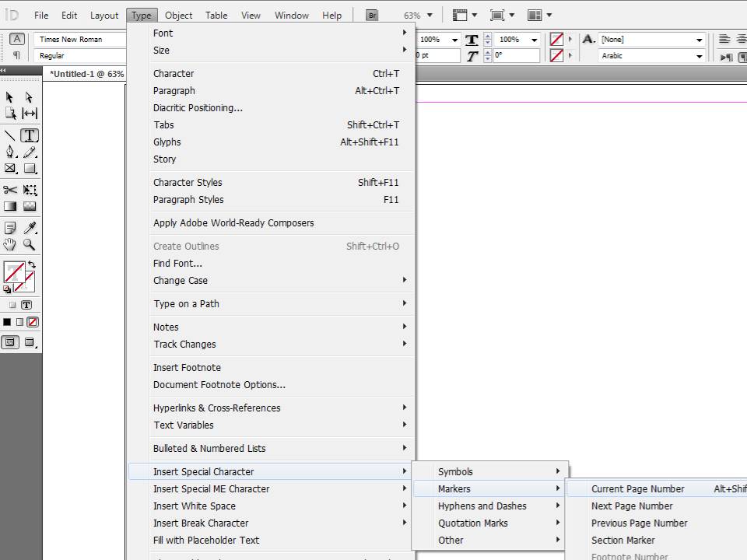Image resolution: width=747 pixels, height=560 pixels.
Task: Click Character Formatting Controls A icon
Action: 16,39
